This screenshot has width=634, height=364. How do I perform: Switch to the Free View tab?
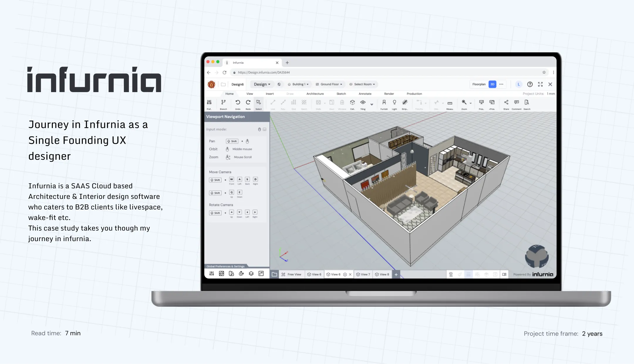291,275
